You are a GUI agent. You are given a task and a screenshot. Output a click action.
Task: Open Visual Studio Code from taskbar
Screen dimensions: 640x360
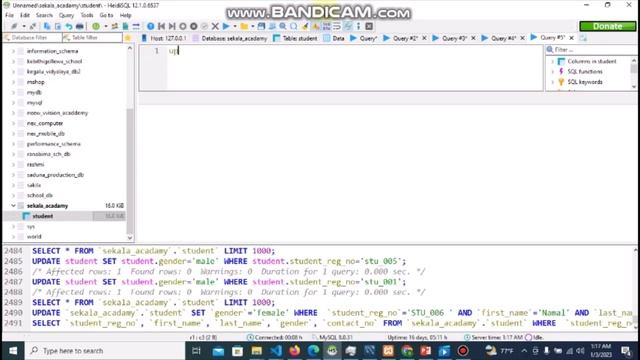(x=276, y=351)
